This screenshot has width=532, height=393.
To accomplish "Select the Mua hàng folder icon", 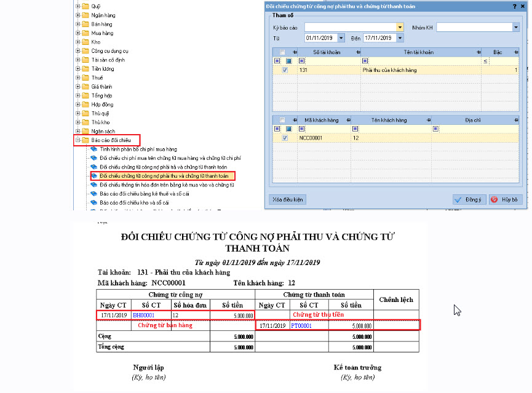I will click(85, 33).
